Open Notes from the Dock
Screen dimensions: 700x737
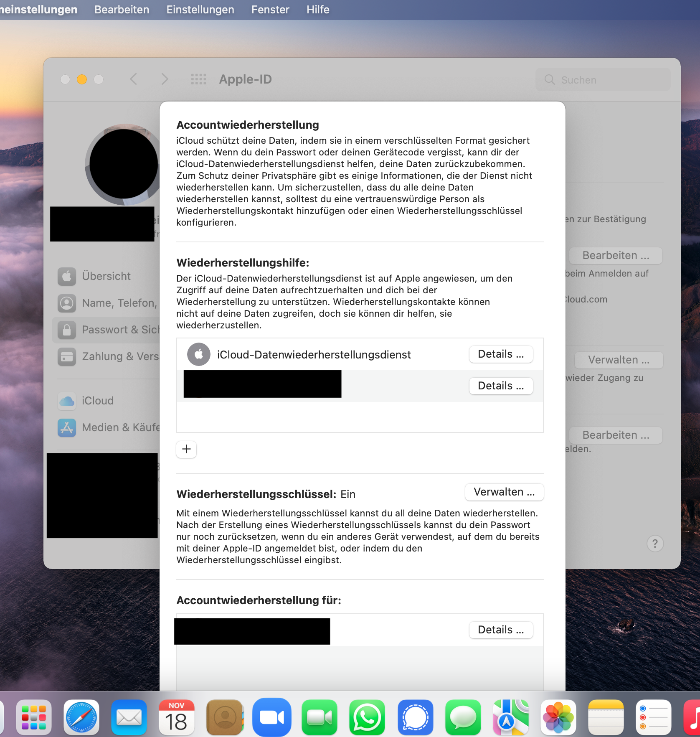tap(606, 717)
